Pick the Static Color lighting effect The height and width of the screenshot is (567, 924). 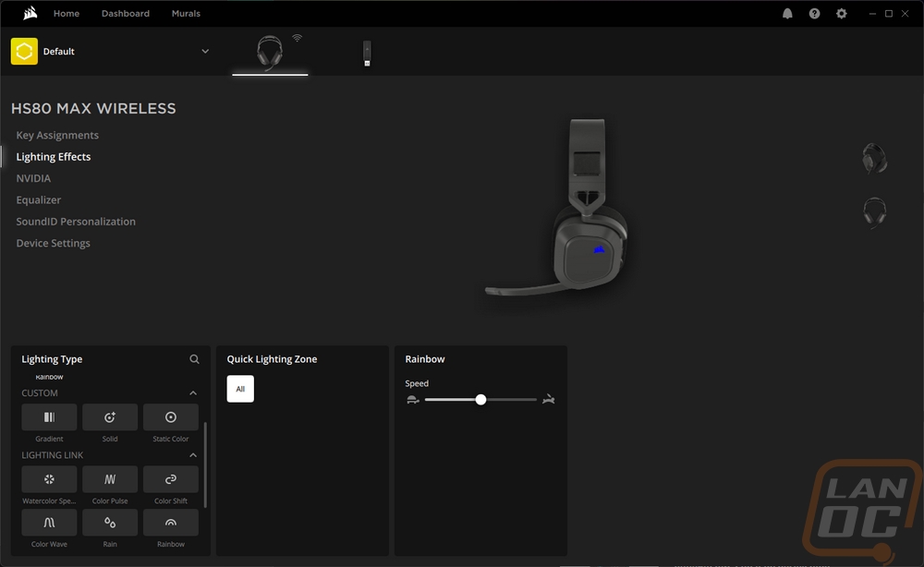click(170, 417)
